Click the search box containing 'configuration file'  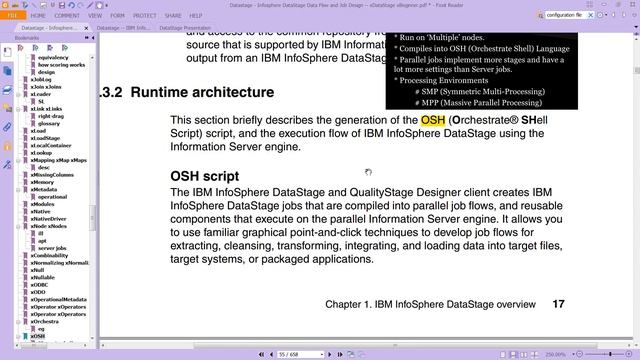coord(565,15)
